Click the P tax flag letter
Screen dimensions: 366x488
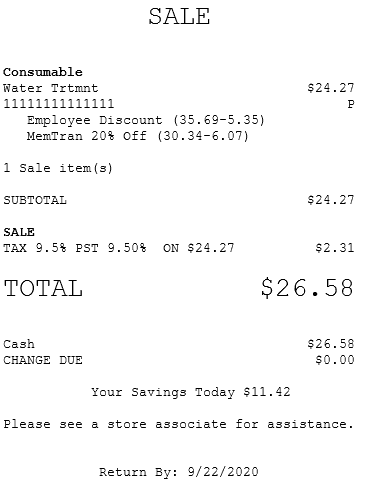(x=351, y=104)
